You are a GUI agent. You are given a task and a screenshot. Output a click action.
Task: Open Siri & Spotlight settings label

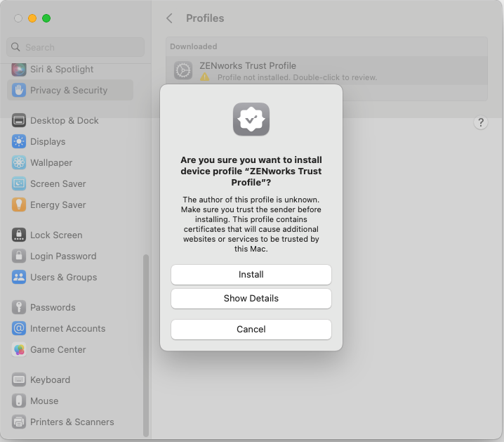62,69
